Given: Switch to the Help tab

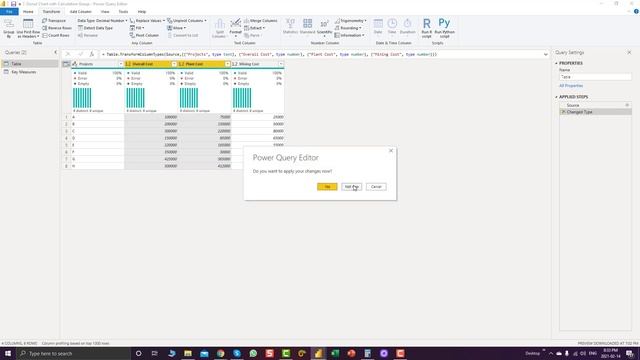Looking at the screenshot, I should 142,11.
